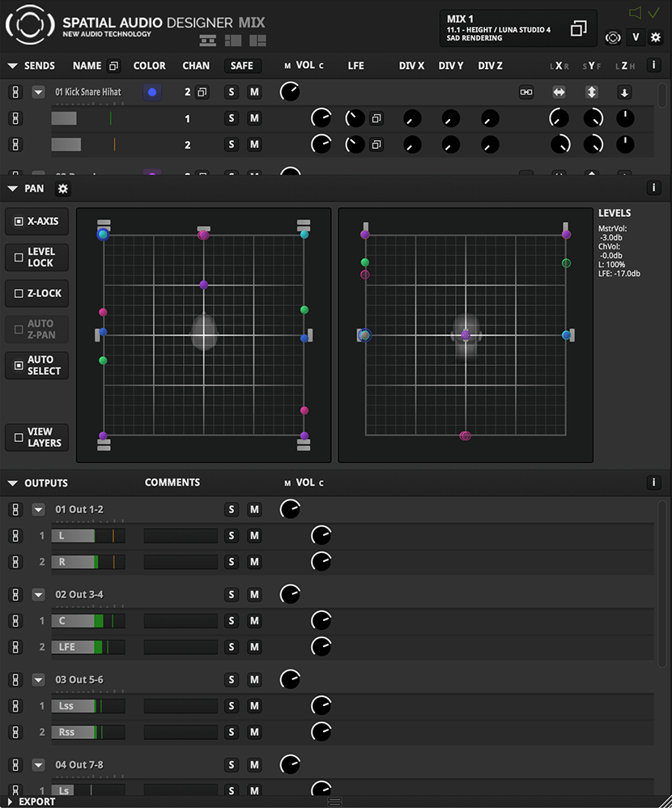Enable Auto Select in the Pan panel
This screenshot has width=672, height=808.
tap(36, 364)
